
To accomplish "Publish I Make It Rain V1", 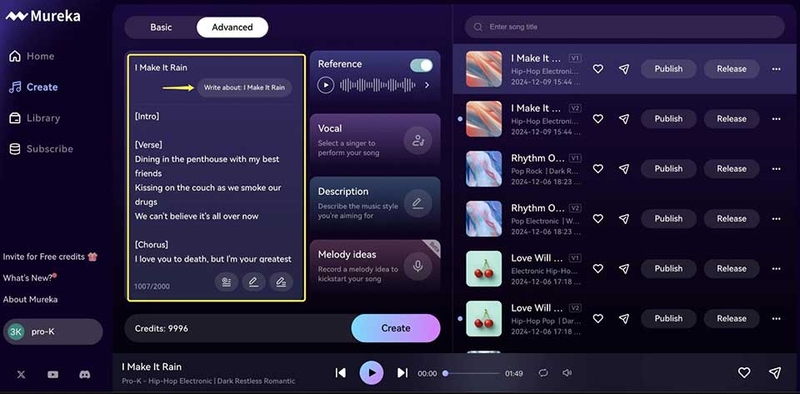I will click(x=668, y=69).
